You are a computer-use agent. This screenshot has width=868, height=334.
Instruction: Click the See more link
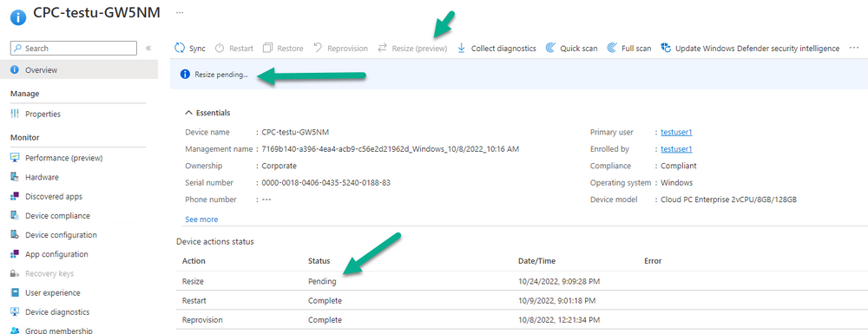click(201, 219)
